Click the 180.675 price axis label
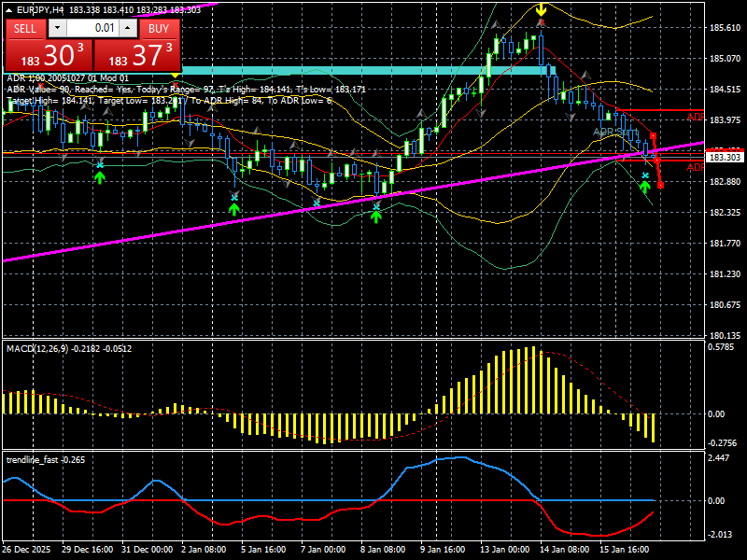The width and height of the screenshot is (747, 560). click(x=726, y=305)
